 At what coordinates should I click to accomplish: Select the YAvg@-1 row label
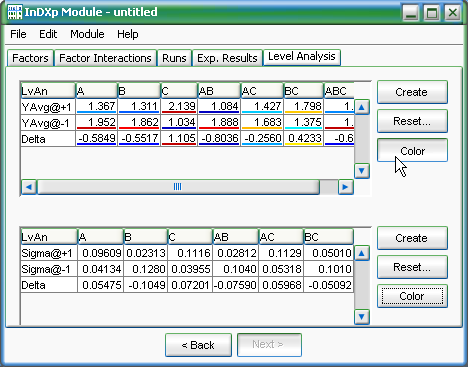[48, 123]
